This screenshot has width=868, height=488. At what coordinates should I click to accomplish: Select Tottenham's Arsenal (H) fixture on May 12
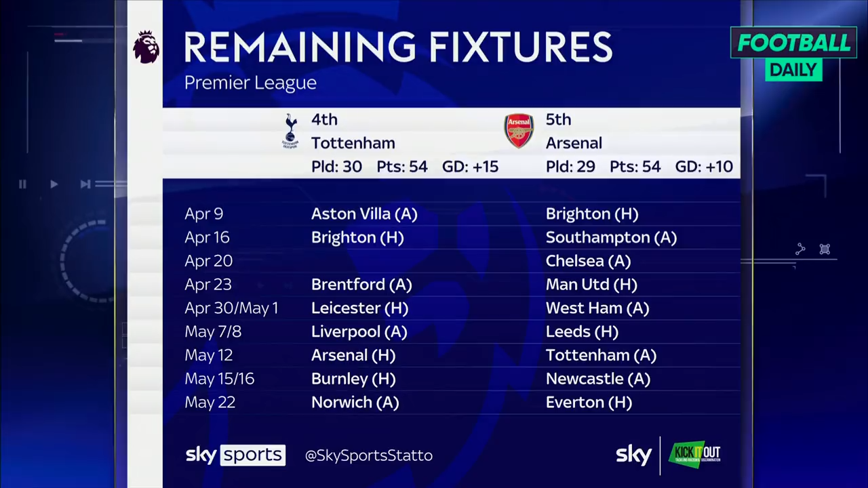[353, 355]
